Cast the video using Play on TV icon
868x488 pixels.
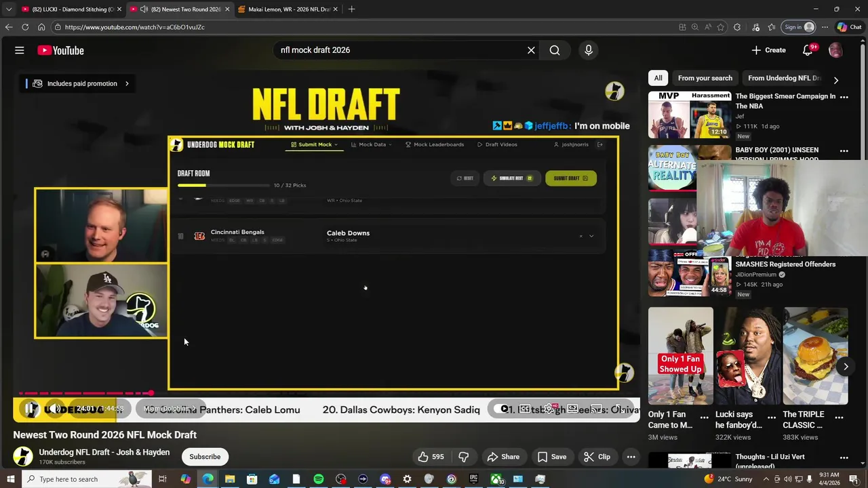click(x=597, y=409)
